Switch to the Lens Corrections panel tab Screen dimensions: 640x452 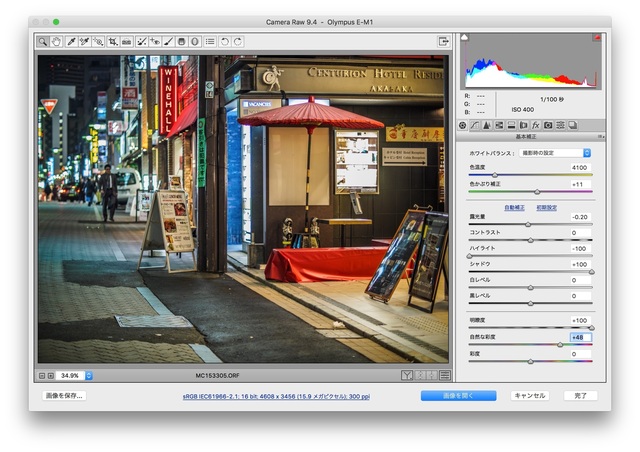click(x=524, y=125)
